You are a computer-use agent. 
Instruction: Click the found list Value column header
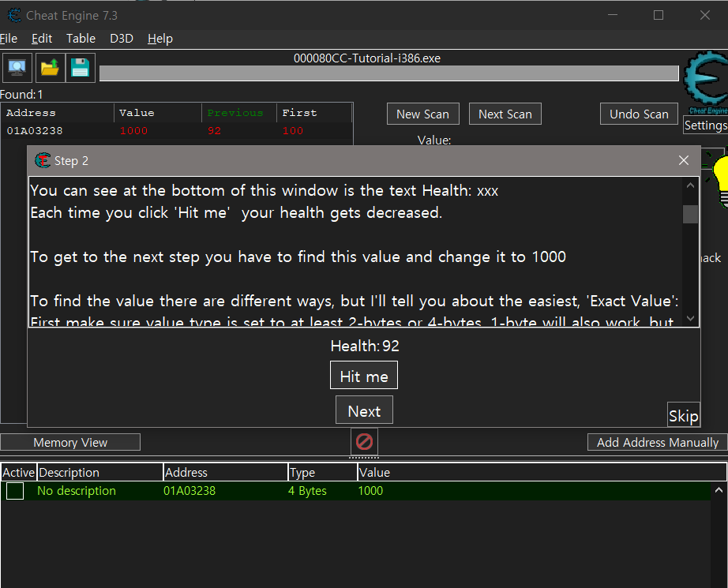click(158, 113)
